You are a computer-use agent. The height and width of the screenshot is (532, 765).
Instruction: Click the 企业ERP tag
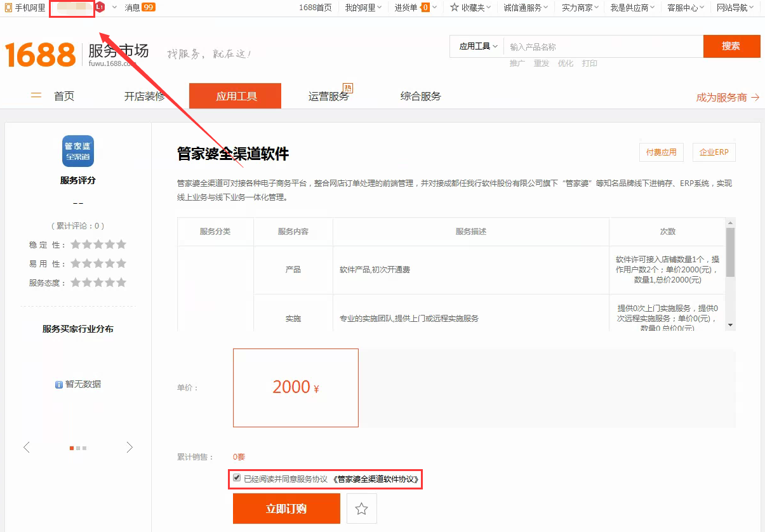714,152
